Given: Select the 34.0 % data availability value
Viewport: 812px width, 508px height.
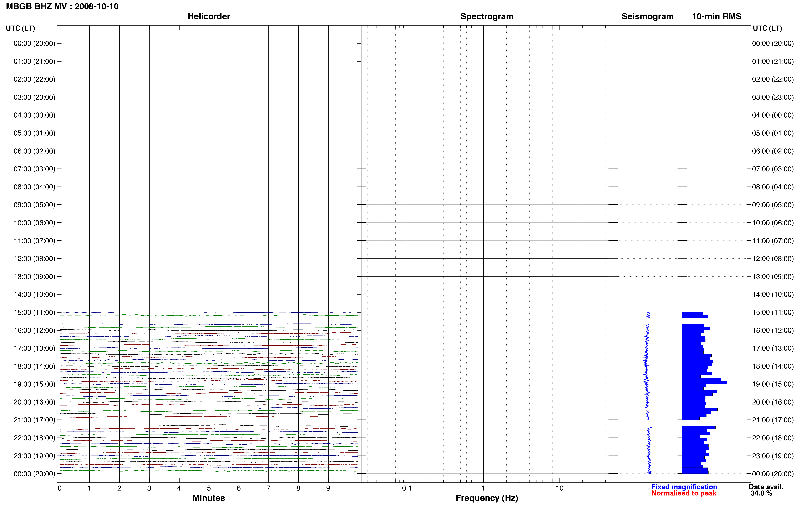Looking at the screenshot, I should pyautogui.click(x=761, y=493).
